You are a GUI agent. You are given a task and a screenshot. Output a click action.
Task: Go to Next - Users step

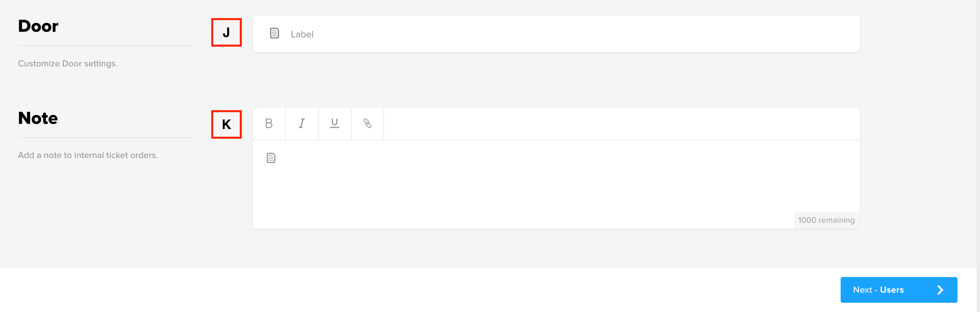pyautogui.click(x=899, y=290)
